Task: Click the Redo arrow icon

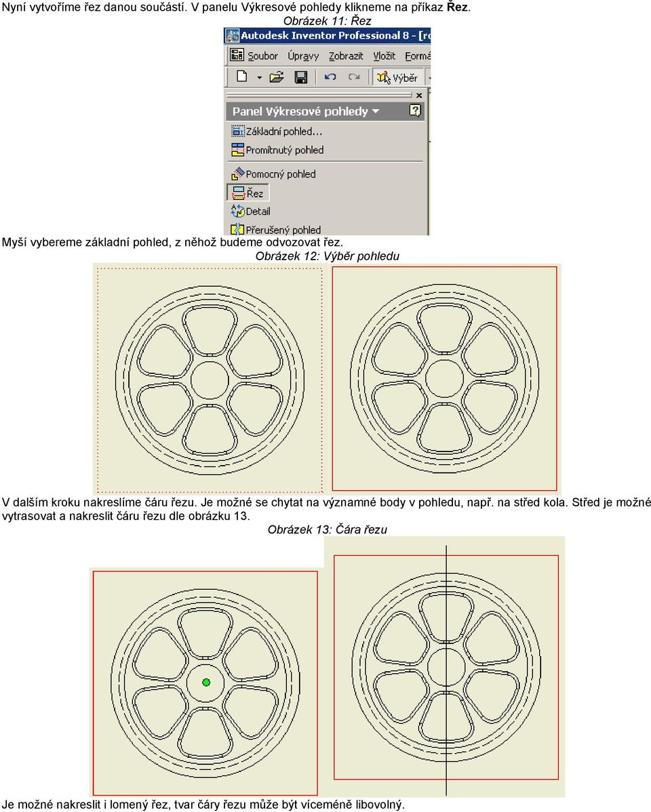Action: click(354, 77)
